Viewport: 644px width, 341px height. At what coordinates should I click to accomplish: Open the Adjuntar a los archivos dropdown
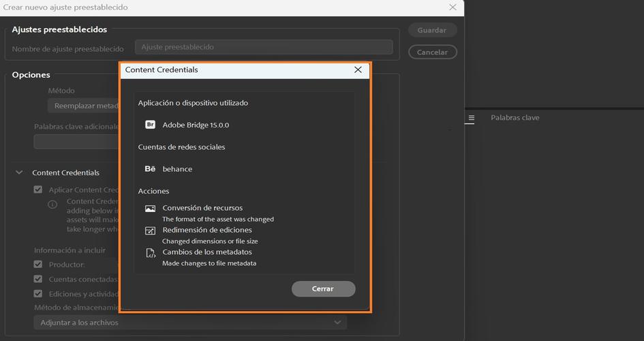pyautogui.click(x=191, y=322)
